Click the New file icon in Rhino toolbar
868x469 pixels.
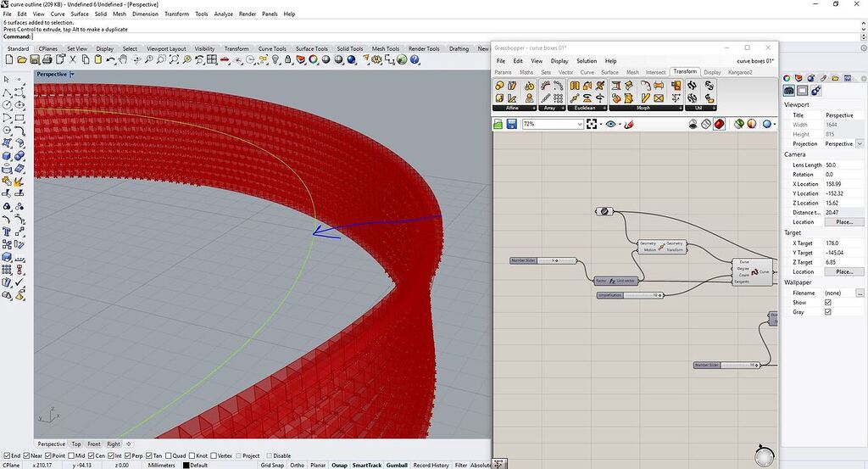9,60
